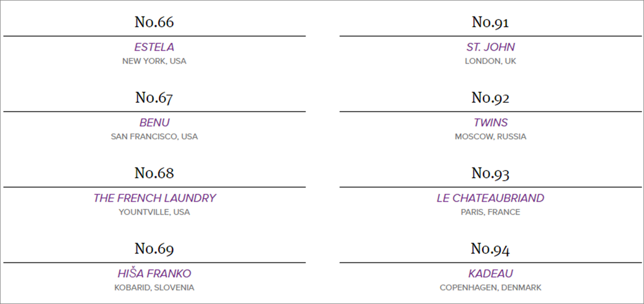The height and width of the screenshot is (304, 644).
Task: Click the San Francisco, USA location
Action: [154, 137]
